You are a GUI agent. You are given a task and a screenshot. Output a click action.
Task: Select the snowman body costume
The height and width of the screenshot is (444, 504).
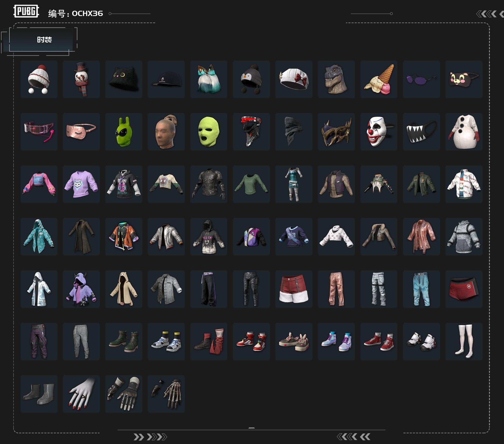point(464,132)
